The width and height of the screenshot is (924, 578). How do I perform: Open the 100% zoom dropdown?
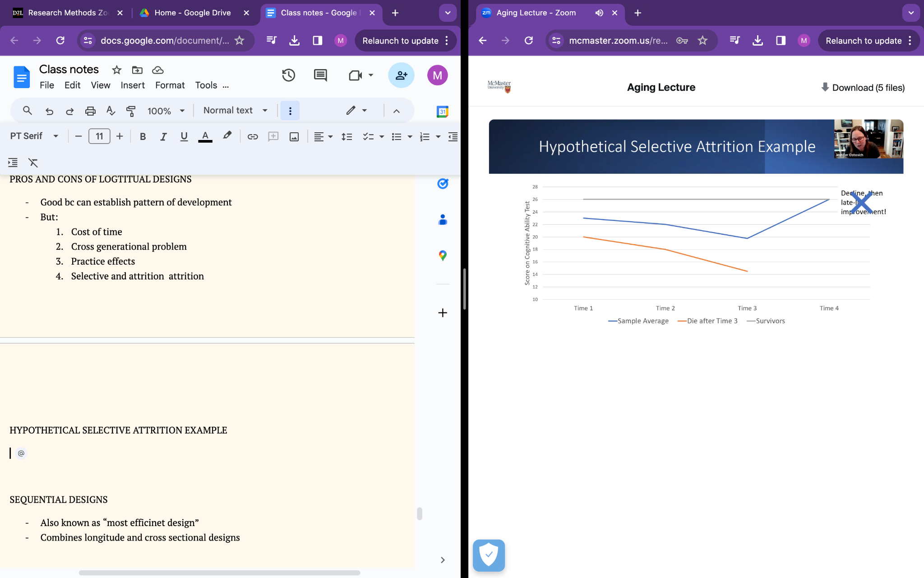coord(166,111)
